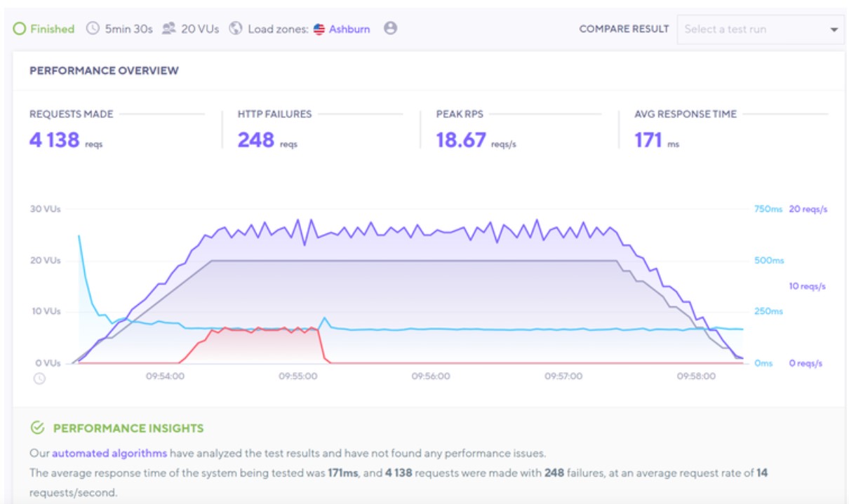
Task: Click the 4 138 requests value
Action: coord(55,140)
